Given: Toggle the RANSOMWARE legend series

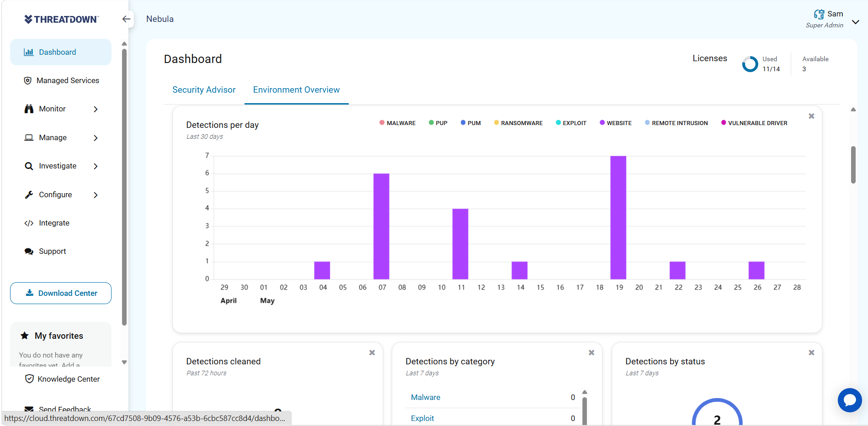Looking at the screenshot, I should pos(518,123).
